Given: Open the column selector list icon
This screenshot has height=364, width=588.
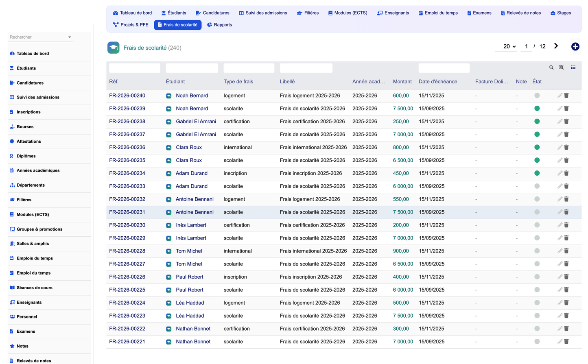Looking at the screenshot, I should (x=573, y=68).
